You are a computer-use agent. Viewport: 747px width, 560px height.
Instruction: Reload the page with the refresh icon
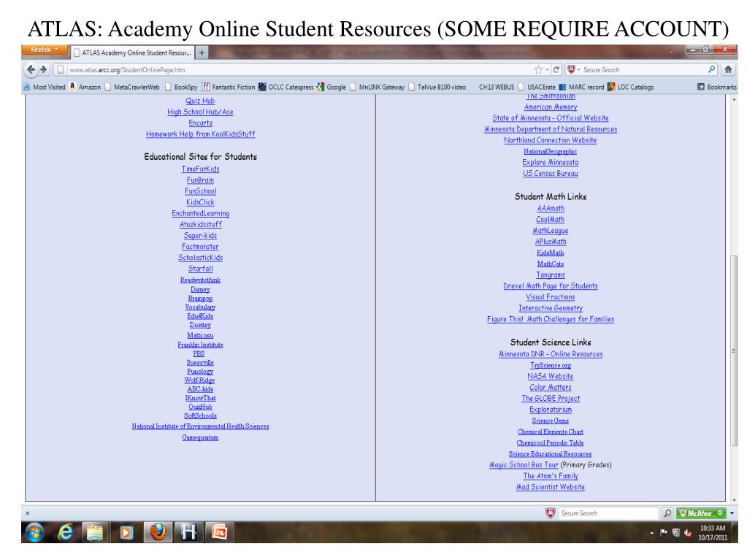tap(556, 69)
